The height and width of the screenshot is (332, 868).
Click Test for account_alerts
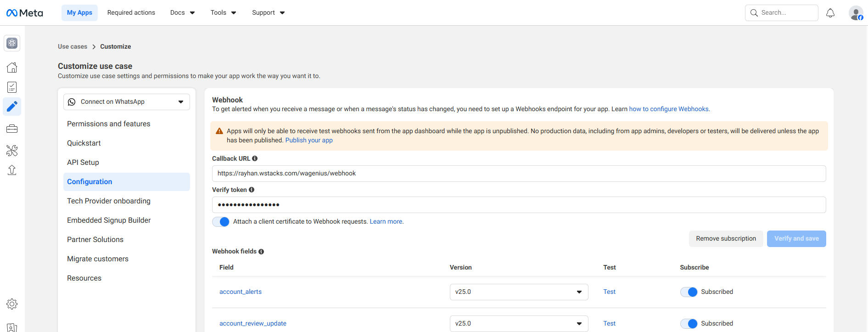tap(609, 292)
